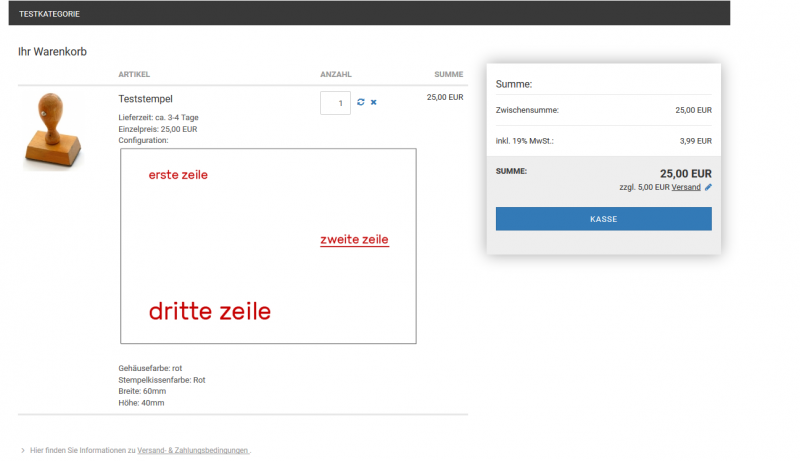Image resolution: width=800 pixels, height=461 pixels.
Task: Open the Teststempel product title
Action: coord(145,99)
